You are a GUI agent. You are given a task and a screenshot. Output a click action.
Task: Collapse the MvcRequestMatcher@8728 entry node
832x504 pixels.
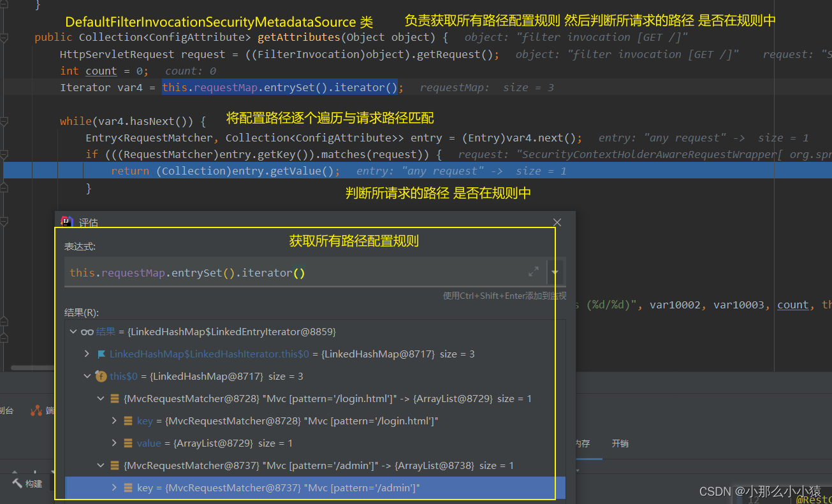coord(101,398)
